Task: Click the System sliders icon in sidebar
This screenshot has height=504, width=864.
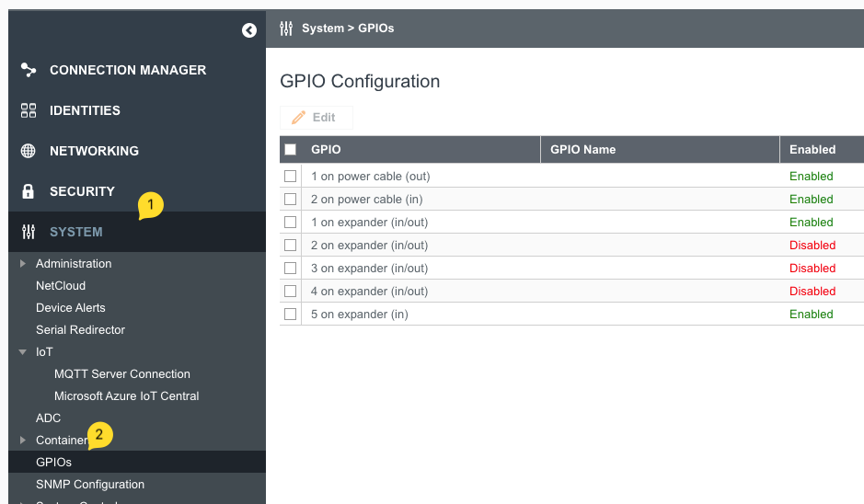Action: coord(29,232)
